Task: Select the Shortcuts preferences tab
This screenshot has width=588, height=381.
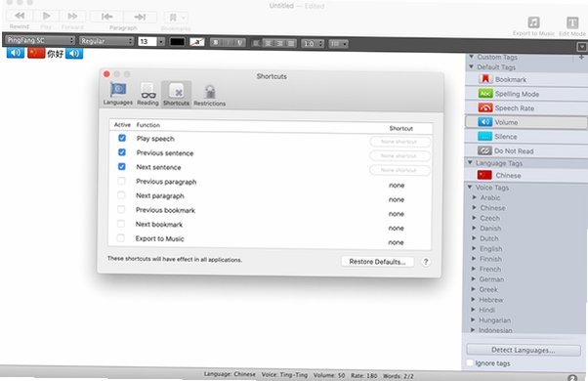Action: (176, 95)
